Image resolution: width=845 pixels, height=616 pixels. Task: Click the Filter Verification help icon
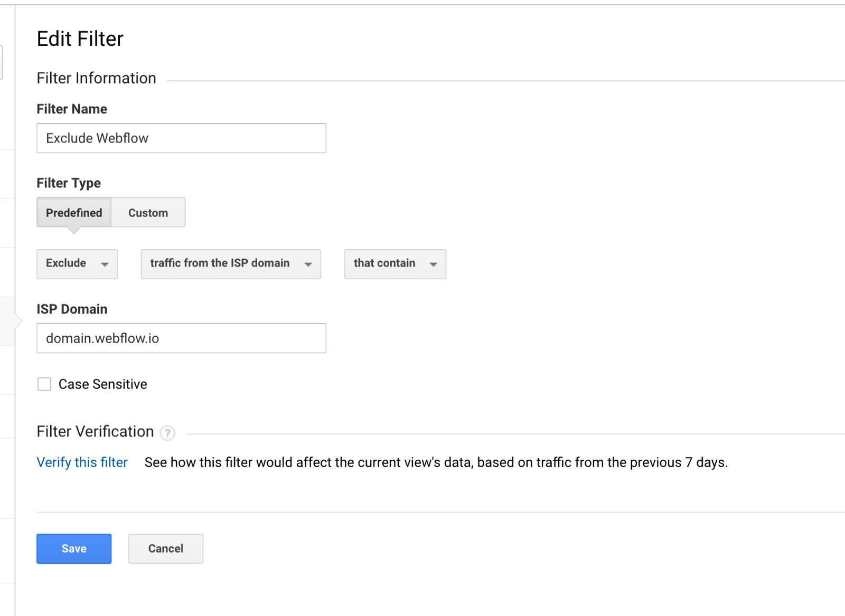167,433
